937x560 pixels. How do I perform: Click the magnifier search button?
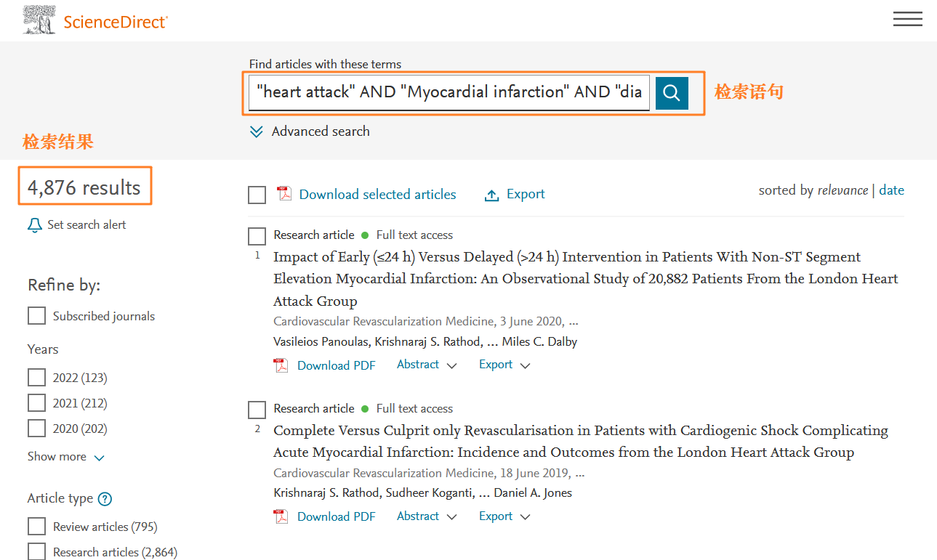(672, 93)
